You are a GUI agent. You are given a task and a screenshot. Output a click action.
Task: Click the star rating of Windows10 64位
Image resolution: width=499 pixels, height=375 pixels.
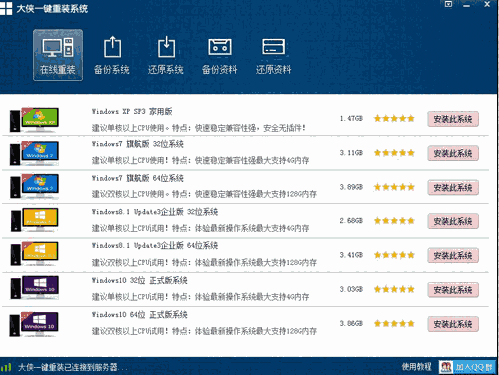click(x=394, y=323)
